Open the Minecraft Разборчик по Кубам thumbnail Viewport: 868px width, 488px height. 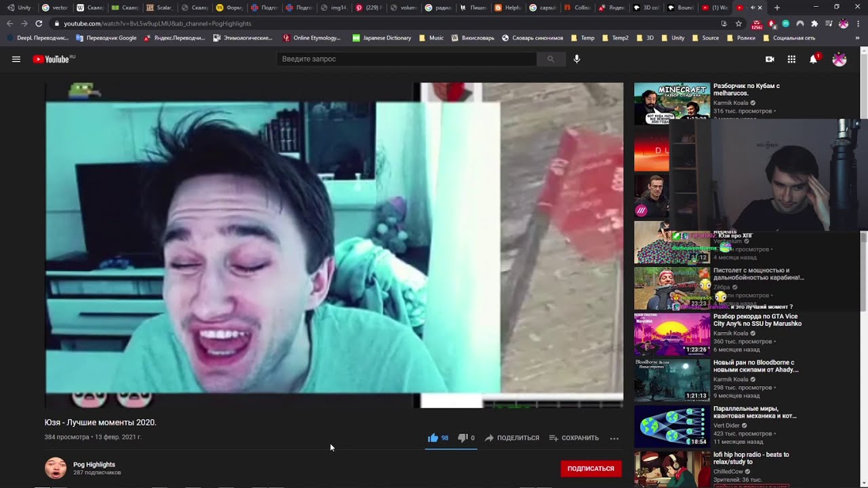pyautogui.click(x=672, y=103)
